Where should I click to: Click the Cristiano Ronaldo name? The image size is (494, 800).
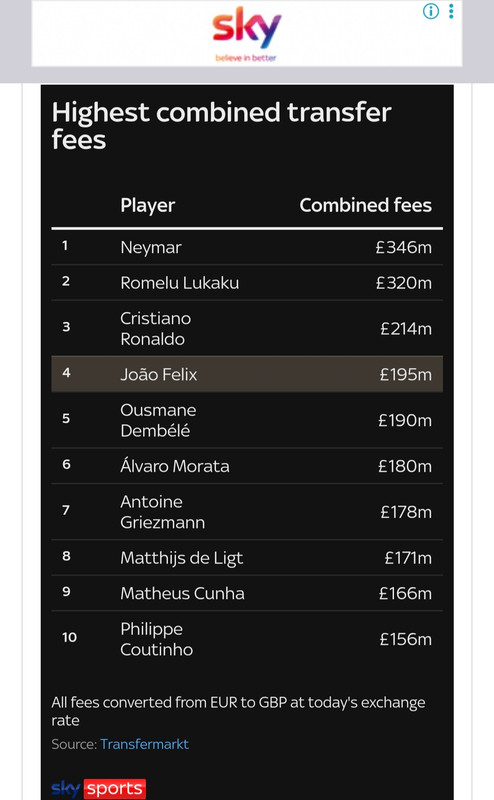point(156,329)
